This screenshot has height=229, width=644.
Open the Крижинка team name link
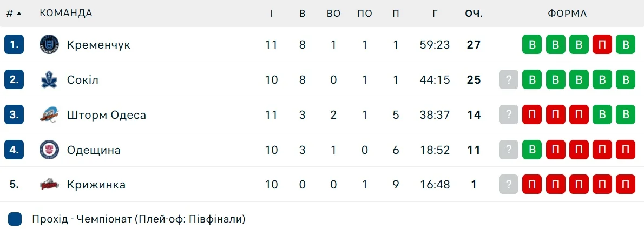click(96, 185)
